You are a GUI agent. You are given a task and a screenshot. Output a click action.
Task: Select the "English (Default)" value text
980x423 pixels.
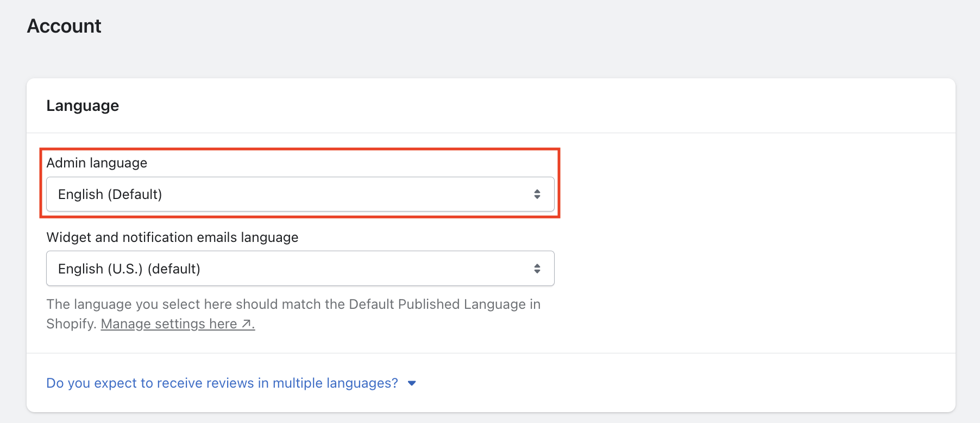pyautogui.click(x=110, y=195)
